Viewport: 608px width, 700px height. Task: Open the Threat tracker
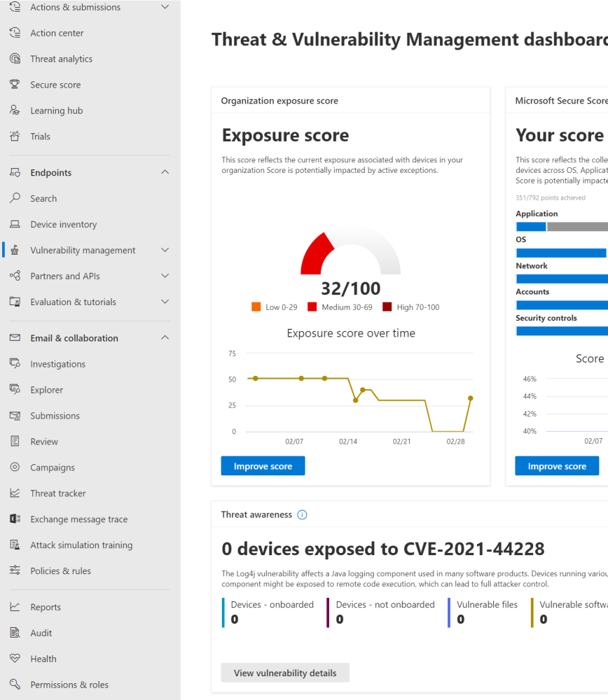(x=62, y=493)
